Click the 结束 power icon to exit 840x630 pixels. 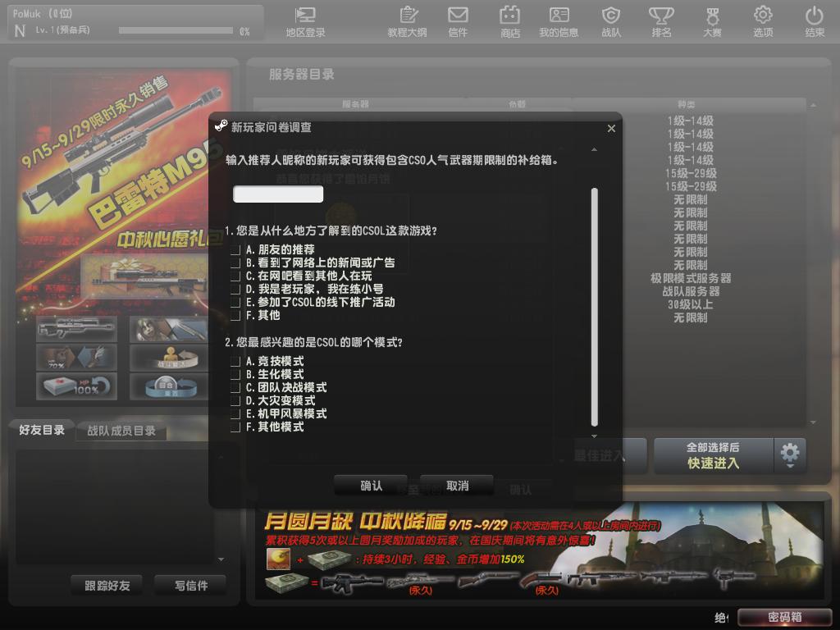pyautogui.click(x=815, y=21)
